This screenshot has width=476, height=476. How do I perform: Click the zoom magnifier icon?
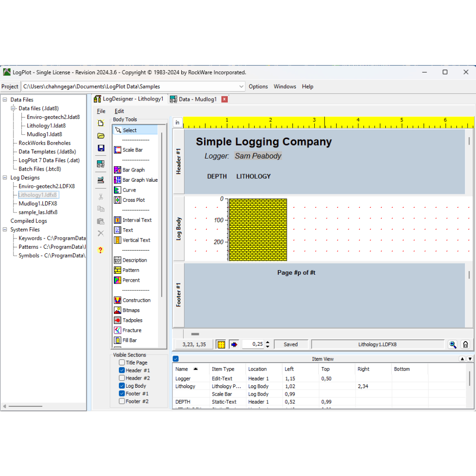click(452, 344)
